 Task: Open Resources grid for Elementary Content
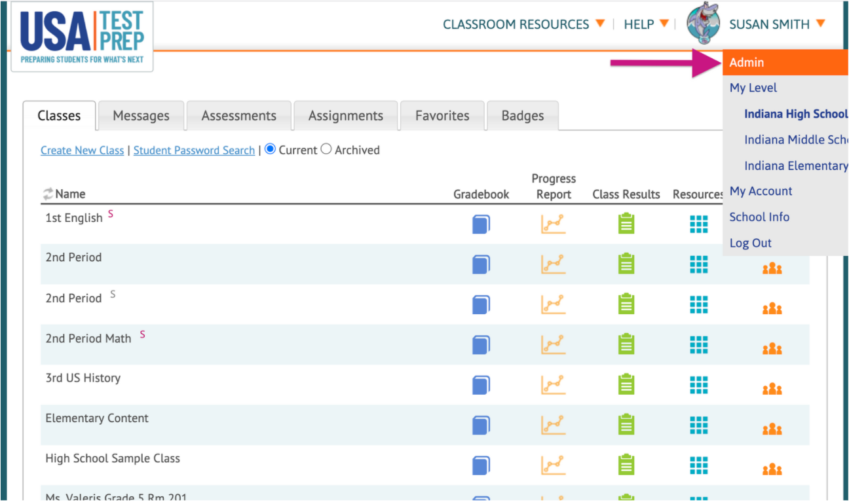pos(699,425)
